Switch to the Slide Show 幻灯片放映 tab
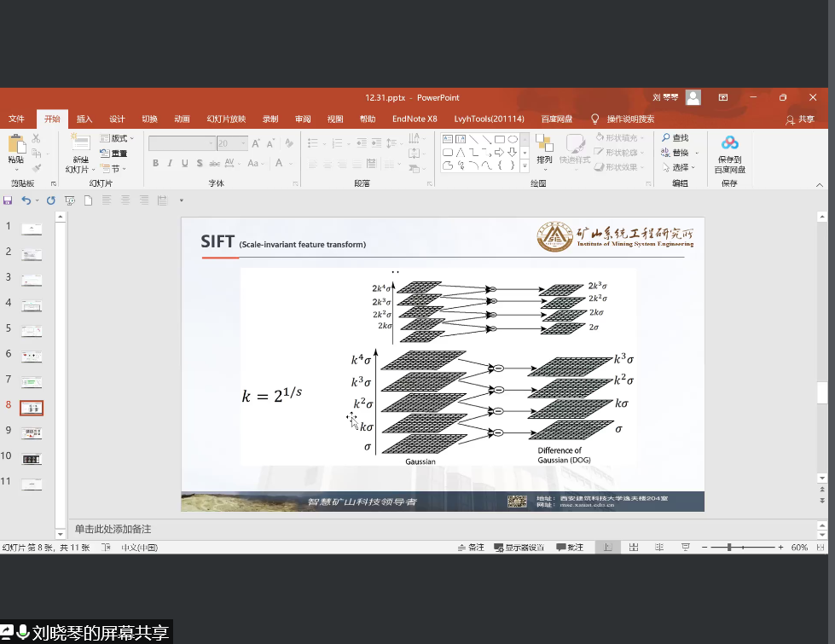Screen dimensions: 835x644 coord(226,119)
